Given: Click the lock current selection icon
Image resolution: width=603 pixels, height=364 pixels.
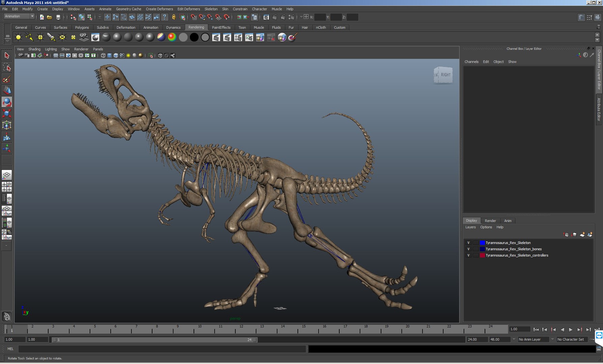Looking at the screenshot, I should pyautogui.click(x=174, y=17).
